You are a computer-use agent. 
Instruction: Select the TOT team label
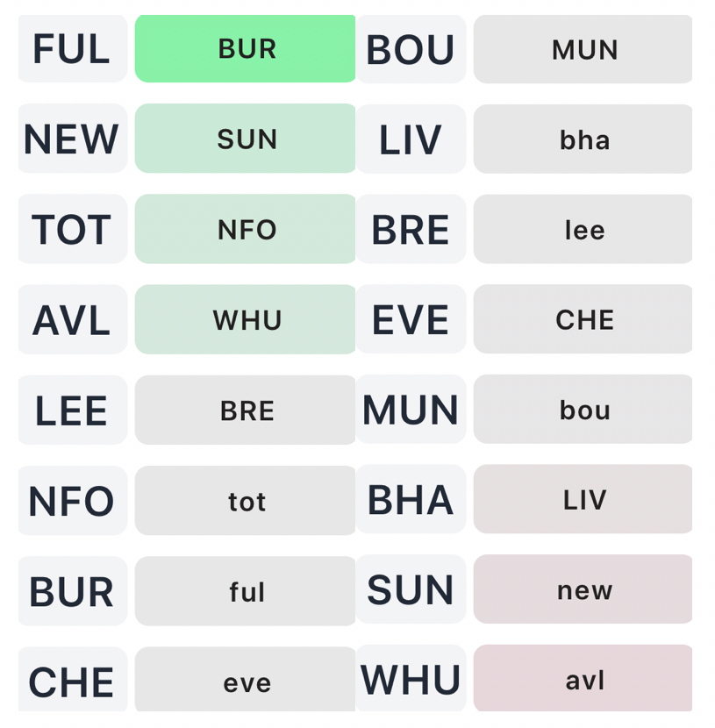pos(72,230)
